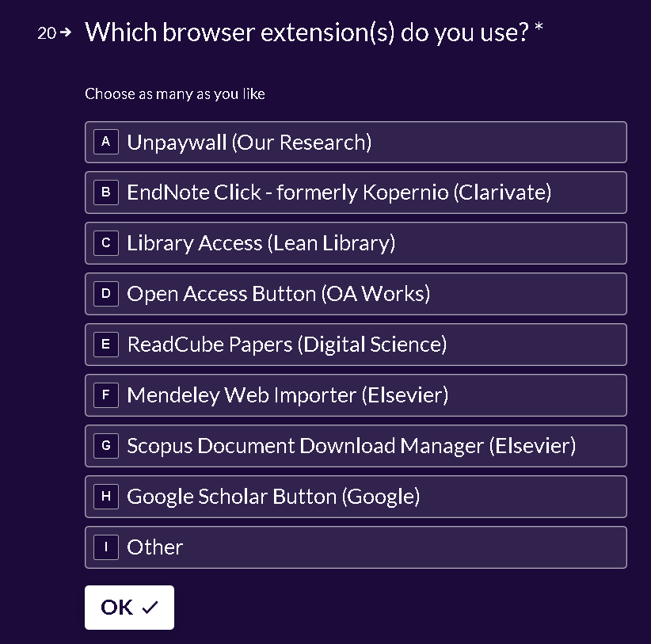This screenshot has height=644, width=651.
Task: Pick Google Scholar Button (Google) option
Action: (x=356, y=497)
